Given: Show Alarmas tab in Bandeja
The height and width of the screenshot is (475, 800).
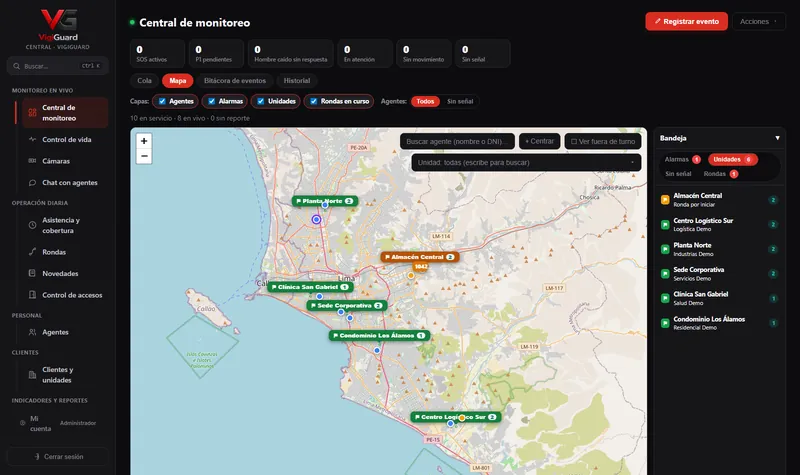Looking at the screenshot, I should (682, 160).
